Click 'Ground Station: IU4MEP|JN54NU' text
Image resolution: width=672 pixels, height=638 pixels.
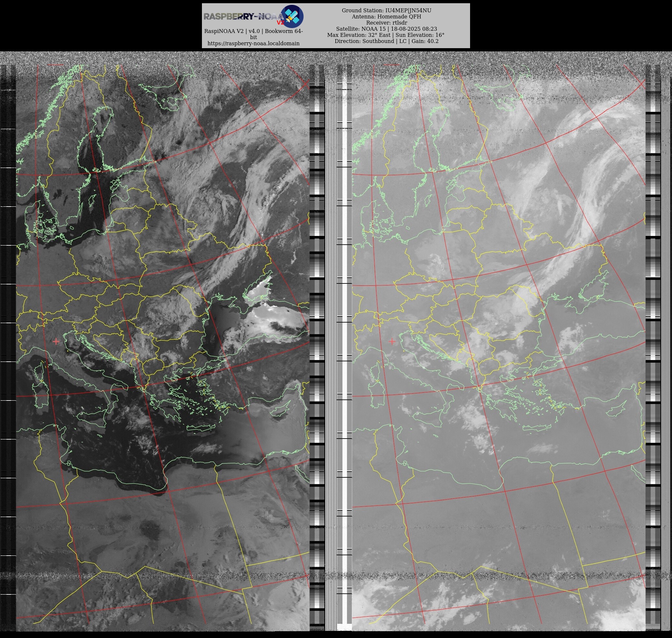tap(386, 11)
